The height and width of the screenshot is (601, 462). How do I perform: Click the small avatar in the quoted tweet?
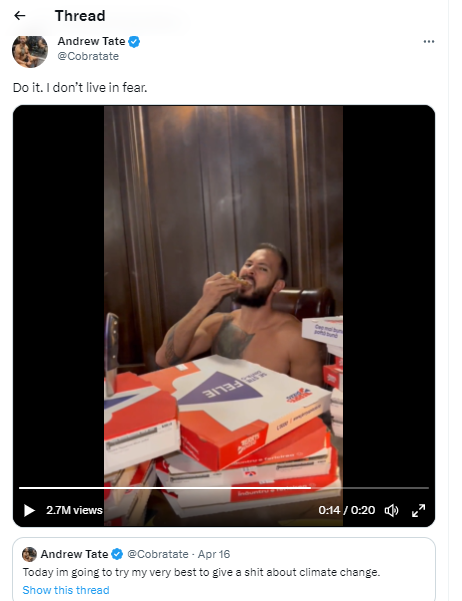[29, 554]
